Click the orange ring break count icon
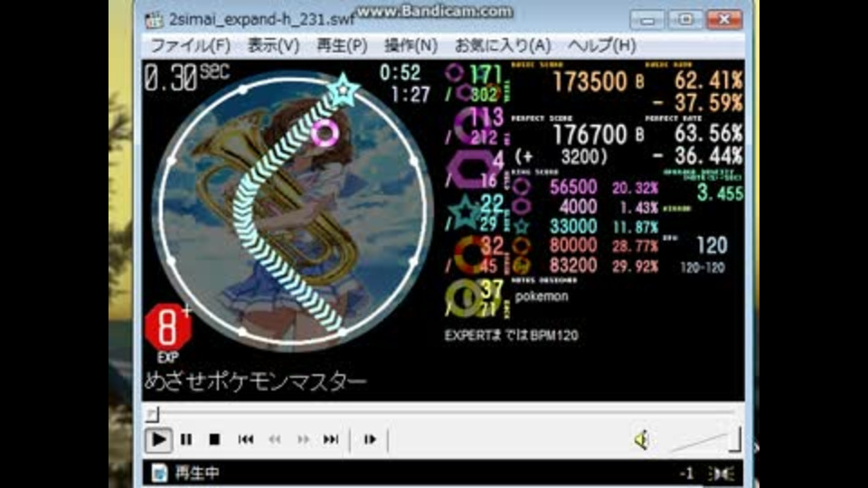Image resolution: width=868 pixels, height=488 pixels. [468, 255]
